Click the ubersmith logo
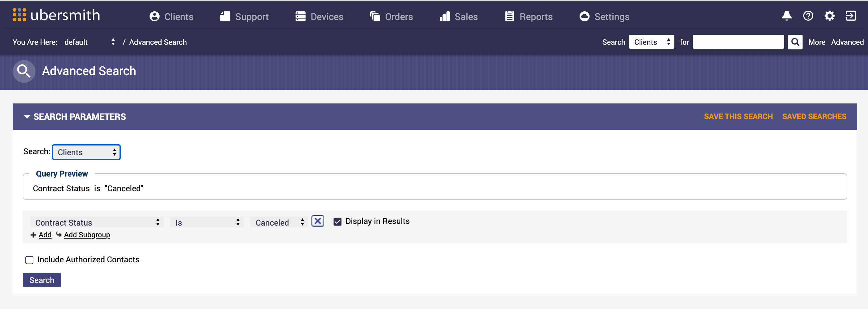This screenshot has width=868, height=309. [x=56, y=15]
